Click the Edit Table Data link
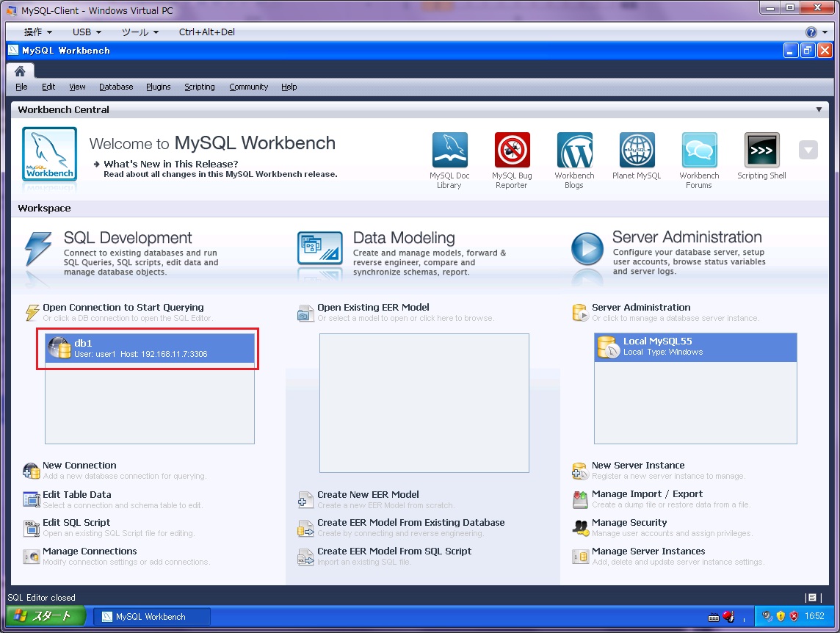The image size is (840, 633). (76, 495)
